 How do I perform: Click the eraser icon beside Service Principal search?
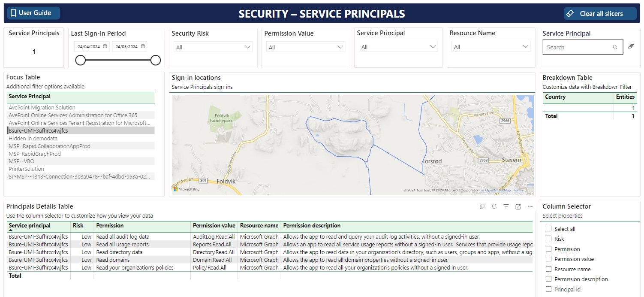[631, 46]
